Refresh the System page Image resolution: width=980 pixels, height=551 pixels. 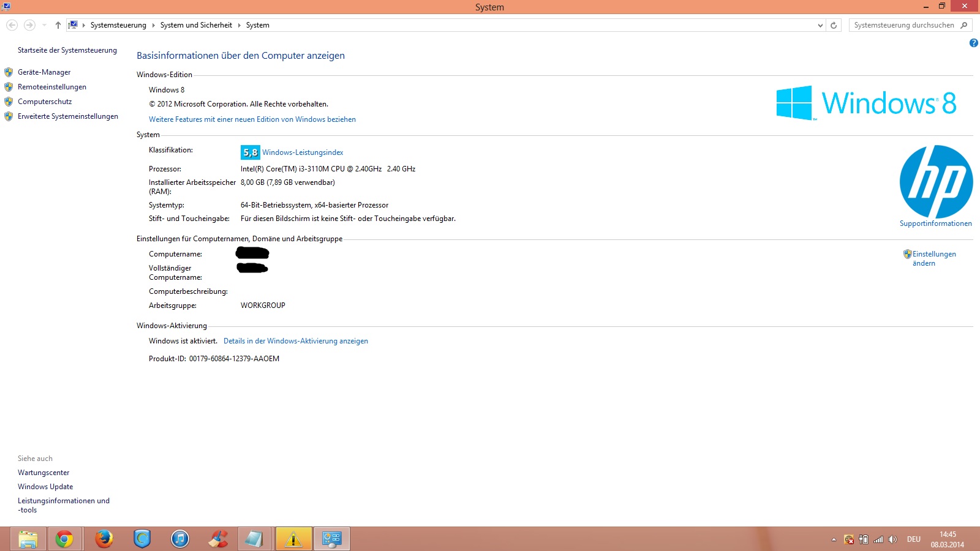pos(834,25)
